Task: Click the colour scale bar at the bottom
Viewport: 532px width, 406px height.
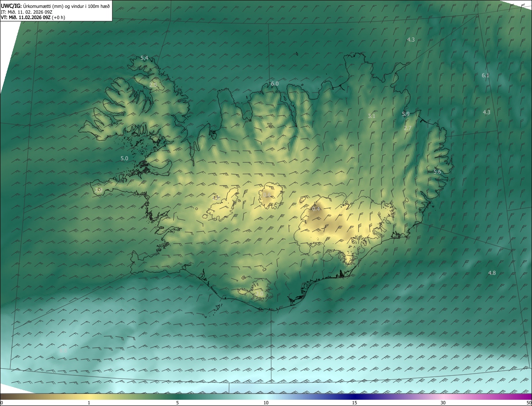Action: pyautogui.click(x=266, y=396)
